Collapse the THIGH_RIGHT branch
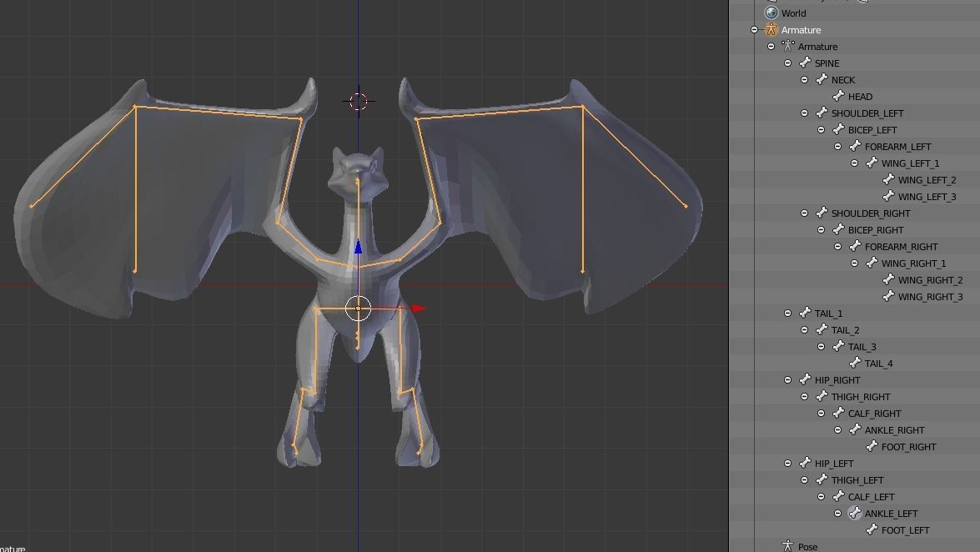 point(804,396)
